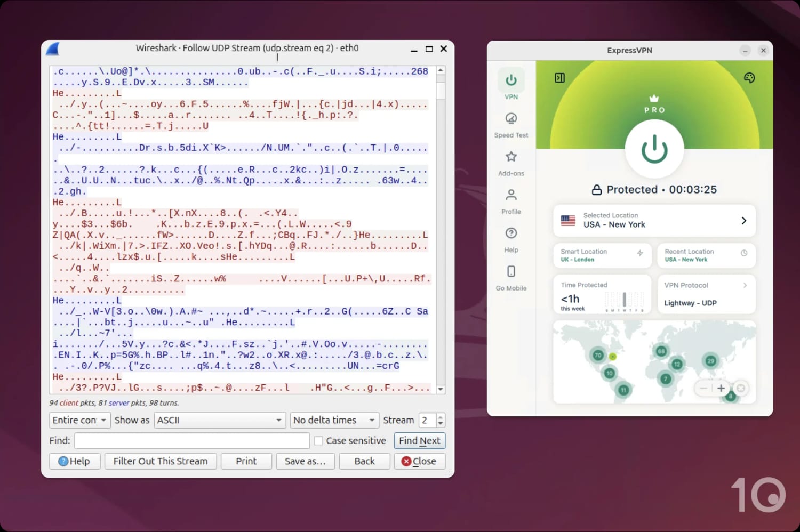800x532 pixels.
Task: Click the 7 server cluster on map
Action: (665, 379)
